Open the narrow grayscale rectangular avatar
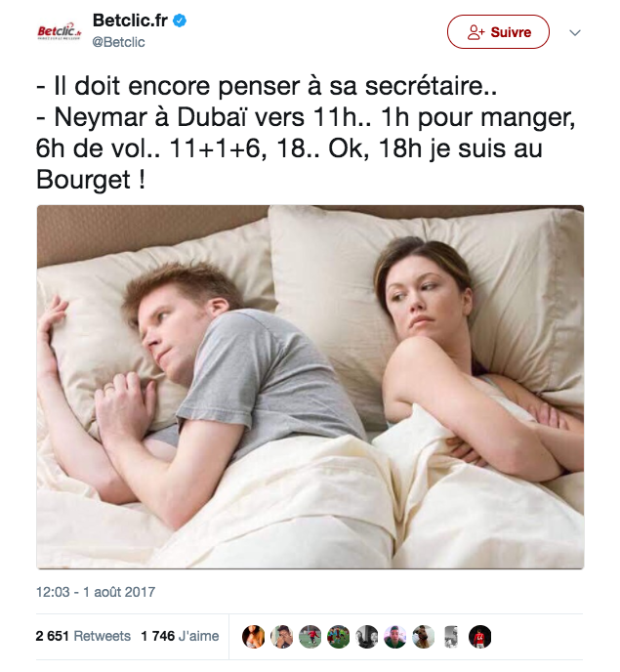The image size is (620, 672). tap(451, 637)
